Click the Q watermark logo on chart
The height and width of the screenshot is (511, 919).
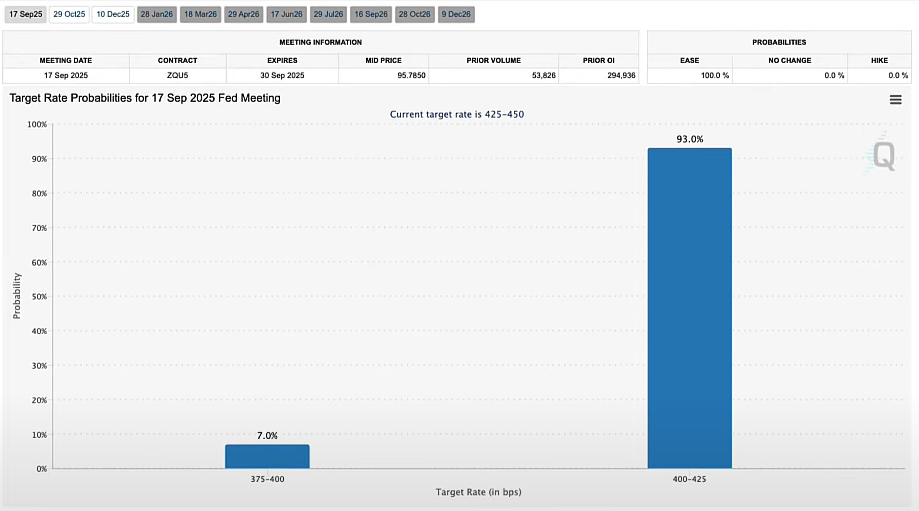coord(883,154)
